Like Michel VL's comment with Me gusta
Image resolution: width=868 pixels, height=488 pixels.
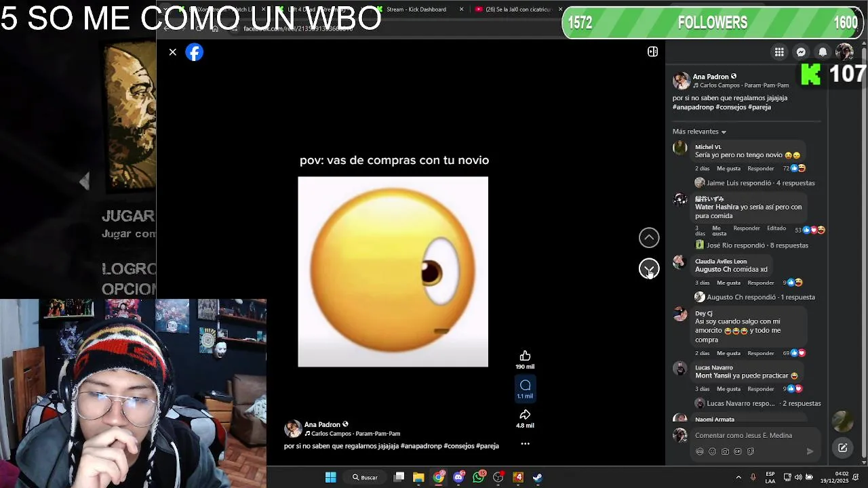click(728, 168)
